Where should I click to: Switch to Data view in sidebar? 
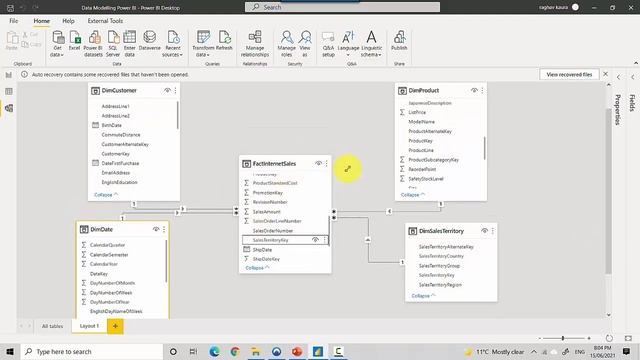point(9,91)
